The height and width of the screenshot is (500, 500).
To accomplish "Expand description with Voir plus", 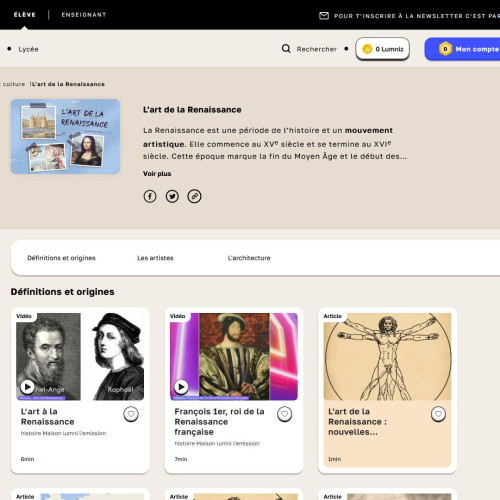I will tap(157, 174).
